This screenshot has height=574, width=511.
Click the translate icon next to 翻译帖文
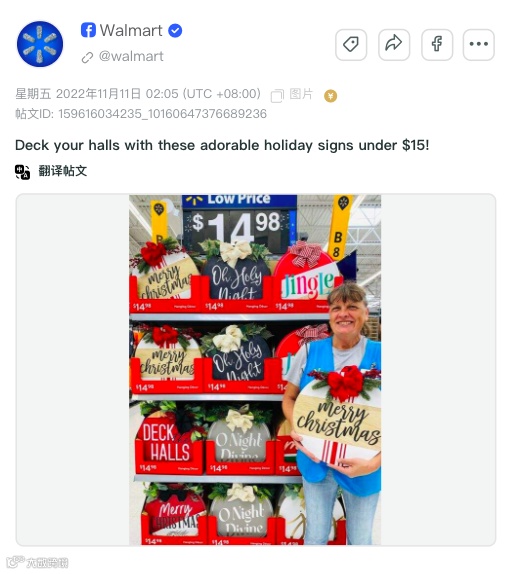(x=23, y=172)
